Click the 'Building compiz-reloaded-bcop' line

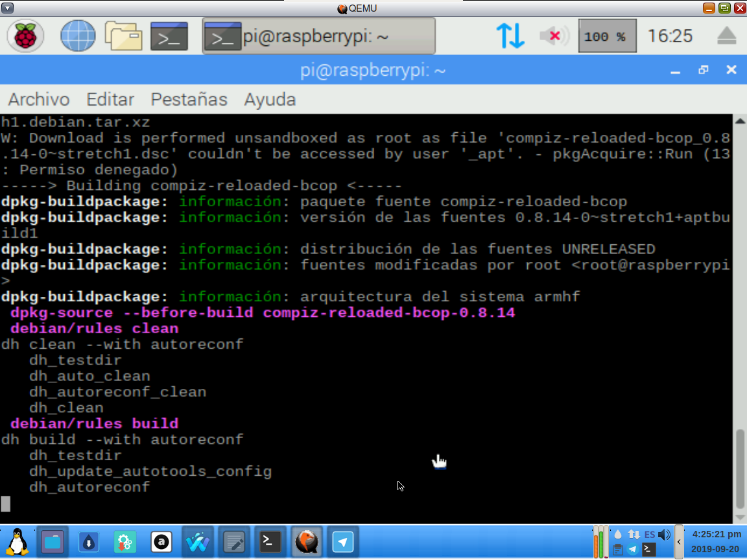(x=202, y=186)
